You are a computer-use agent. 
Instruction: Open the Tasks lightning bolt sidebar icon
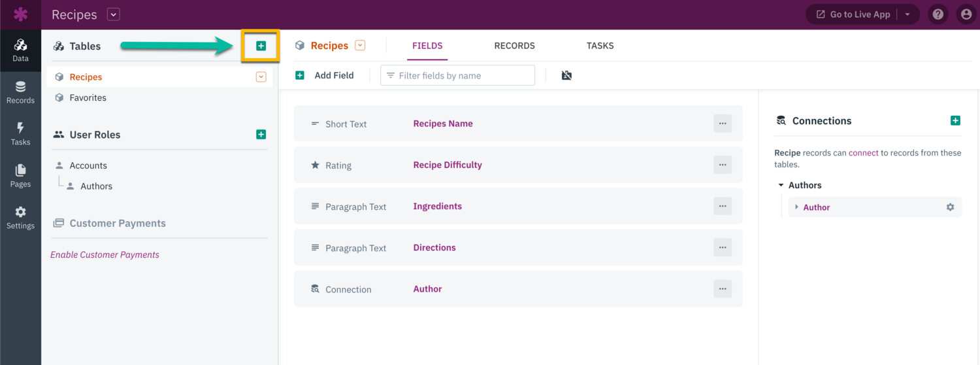pyautogui.click(x=20, y=133)
